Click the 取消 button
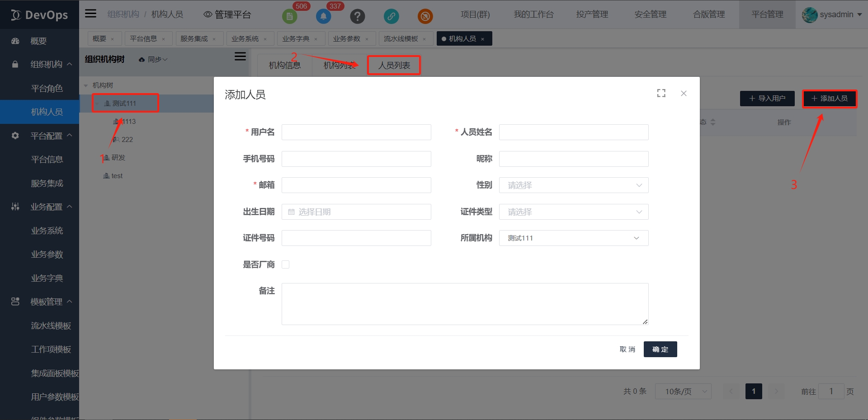Image resolution: width=868 pixels, height=420 pixels. tap(627, 349)
